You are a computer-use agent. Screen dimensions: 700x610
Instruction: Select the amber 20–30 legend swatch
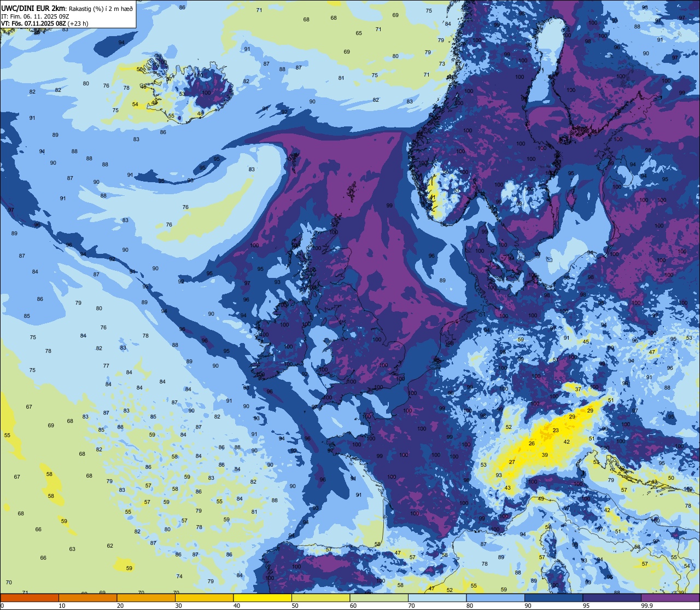pyautogui.click(x=146, y=598)
